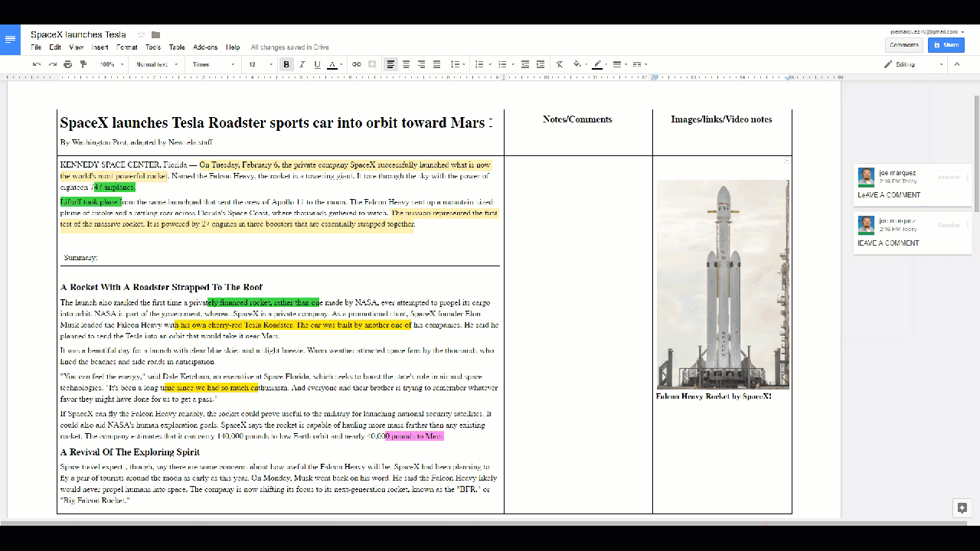
Task: Open the numbered list dropdown
Action: pyautogui.click(x=482, y=64)
